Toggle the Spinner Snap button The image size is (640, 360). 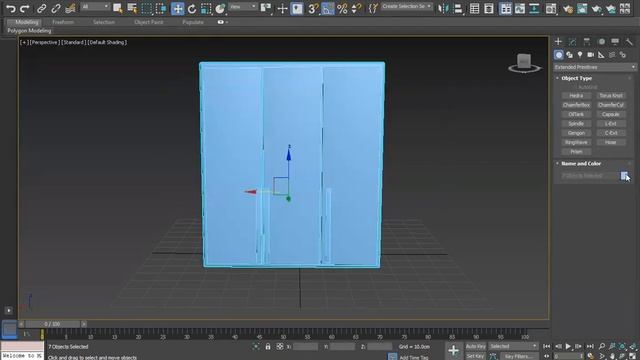356,8
